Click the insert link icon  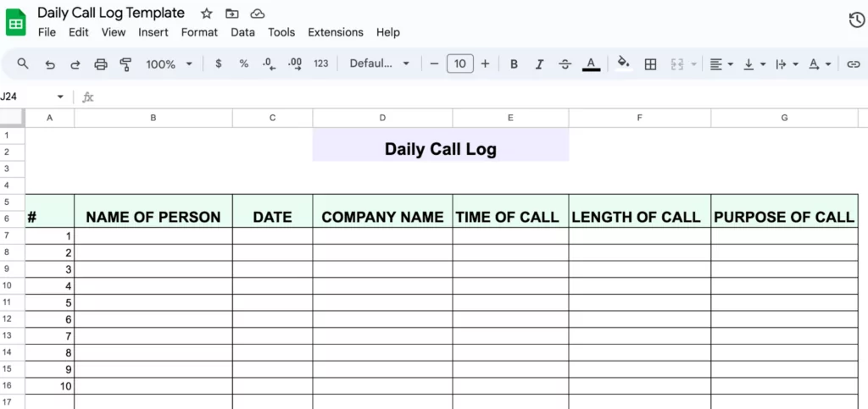(853, 64)
